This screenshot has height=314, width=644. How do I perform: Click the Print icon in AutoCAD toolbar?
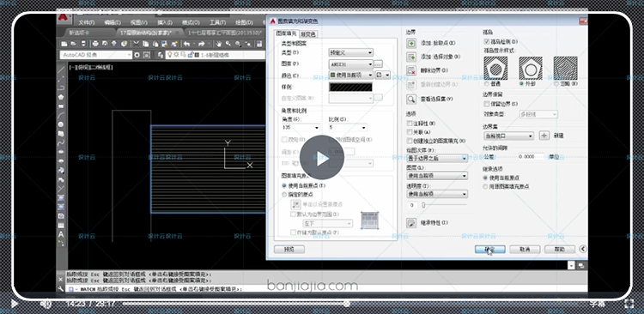95,44
